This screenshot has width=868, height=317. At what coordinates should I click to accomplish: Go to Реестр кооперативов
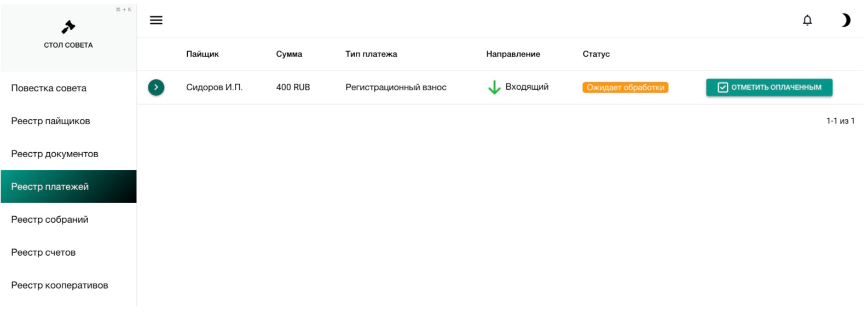(60, 285)
